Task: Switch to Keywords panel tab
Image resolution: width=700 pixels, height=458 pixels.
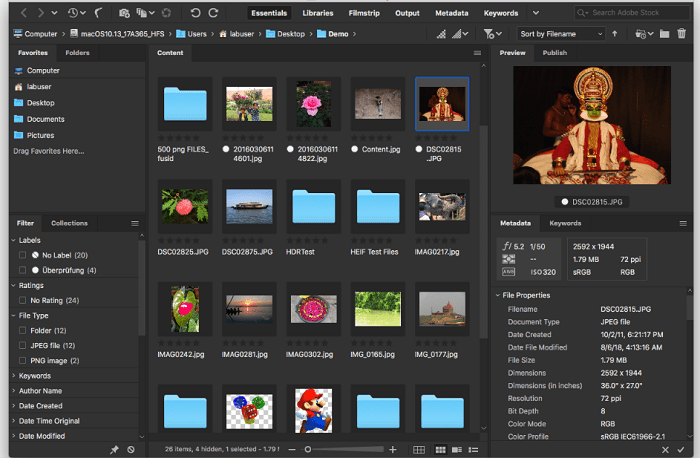Action: pyautogui.click(x=565, y=223)
